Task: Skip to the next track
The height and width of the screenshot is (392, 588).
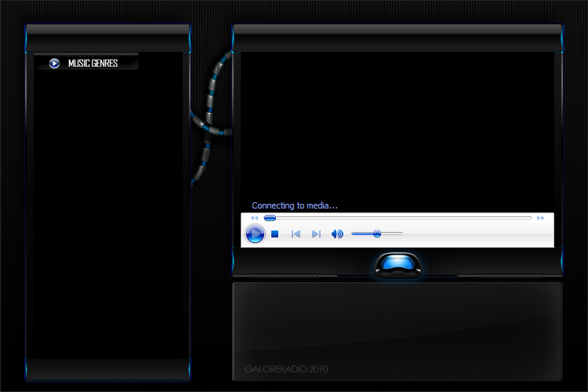Action: click(x=316, y=234)
